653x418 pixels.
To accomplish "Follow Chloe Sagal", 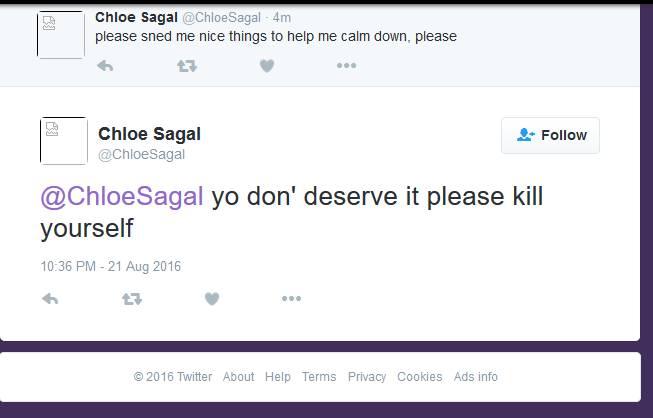I will (550, 135).
